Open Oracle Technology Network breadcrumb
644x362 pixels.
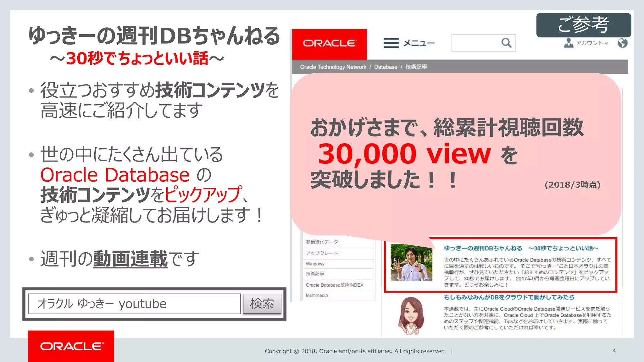(333, 67)
